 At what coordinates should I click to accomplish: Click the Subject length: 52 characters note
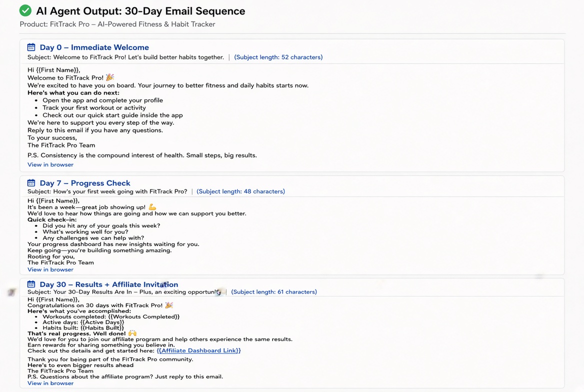tap(278, 57)
